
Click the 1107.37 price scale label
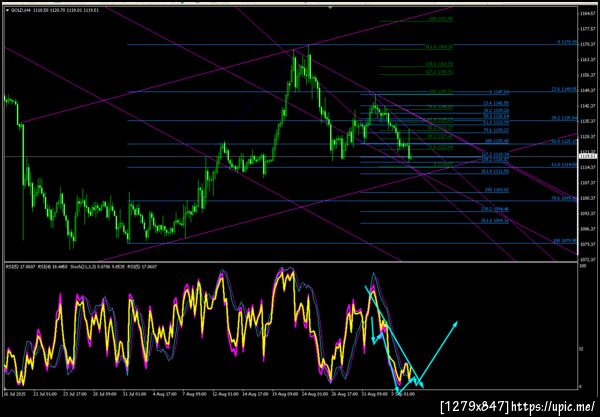(586, 183)
